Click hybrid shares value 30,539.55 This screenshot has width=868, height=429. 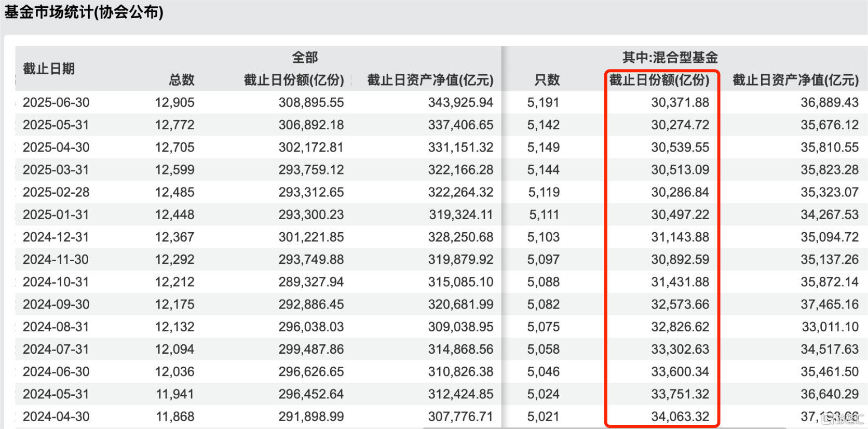pyautogui.click(x=680, y=147)
